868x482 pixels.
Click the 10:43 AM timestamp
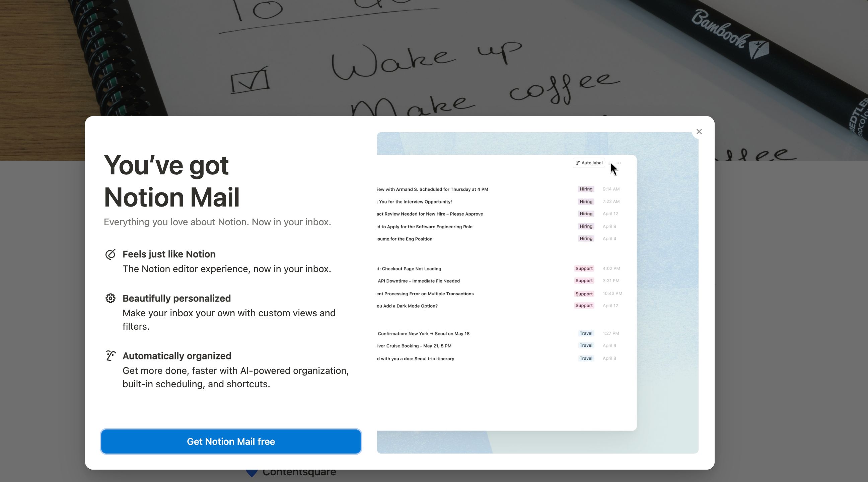[x=612, y=293]
